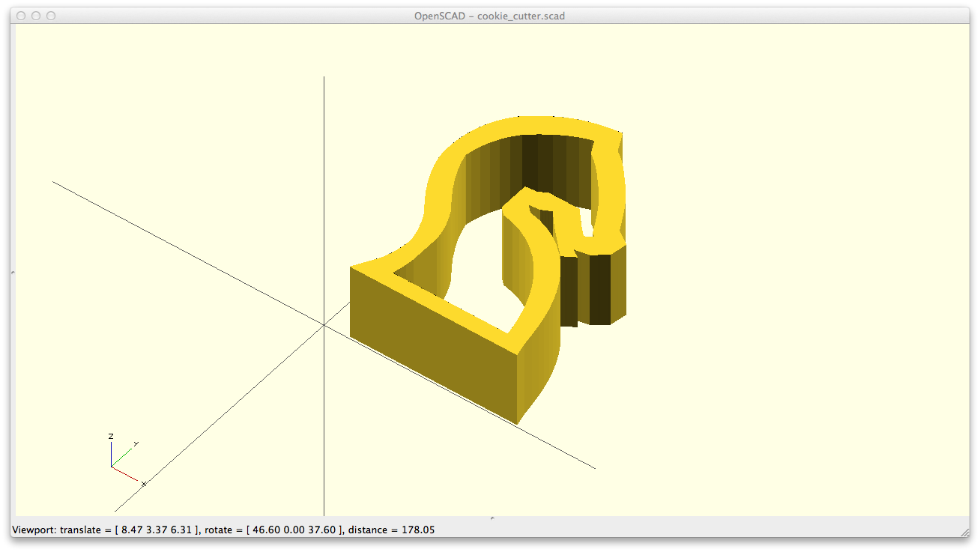Click the blue Z axis in orientation indicator
The width and height of the screenshot is (980, 552).
click(x=112, y=455)
